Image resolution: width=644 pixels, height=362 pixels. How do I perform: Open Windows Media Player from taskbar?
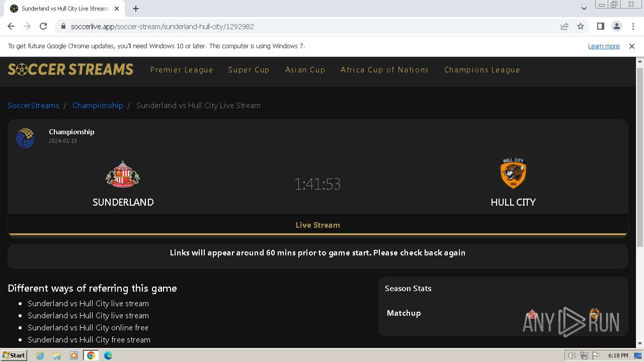click(74, 355)
